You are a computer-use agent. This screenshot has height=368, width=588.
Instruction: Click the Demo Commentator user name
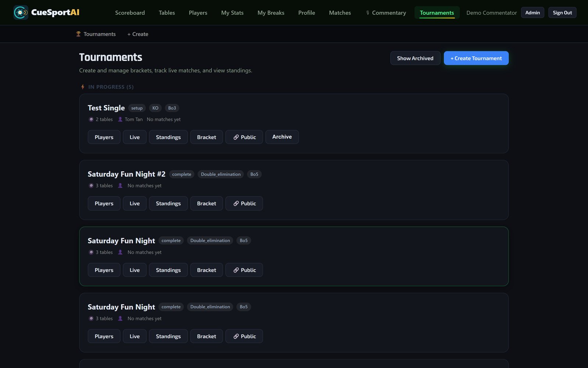[x=491, y=13]
